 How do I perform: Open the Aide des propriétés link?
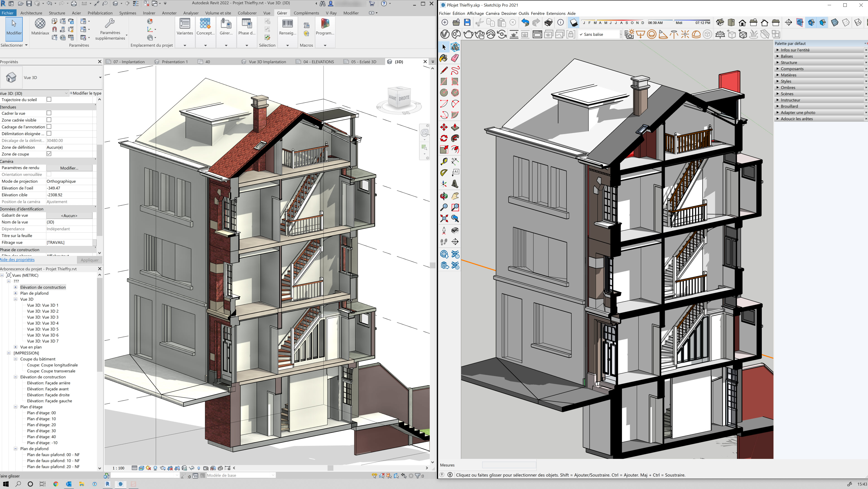tap(17, 260)
